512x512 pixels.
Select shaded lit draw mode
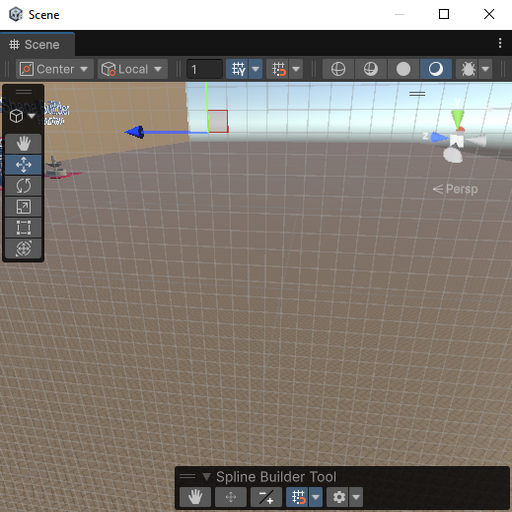[436, 69]
